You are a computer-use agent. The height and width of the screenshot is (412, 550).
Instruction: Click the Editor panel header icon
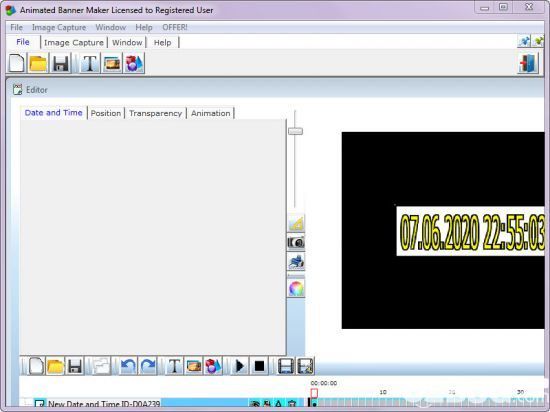point(17,90)
